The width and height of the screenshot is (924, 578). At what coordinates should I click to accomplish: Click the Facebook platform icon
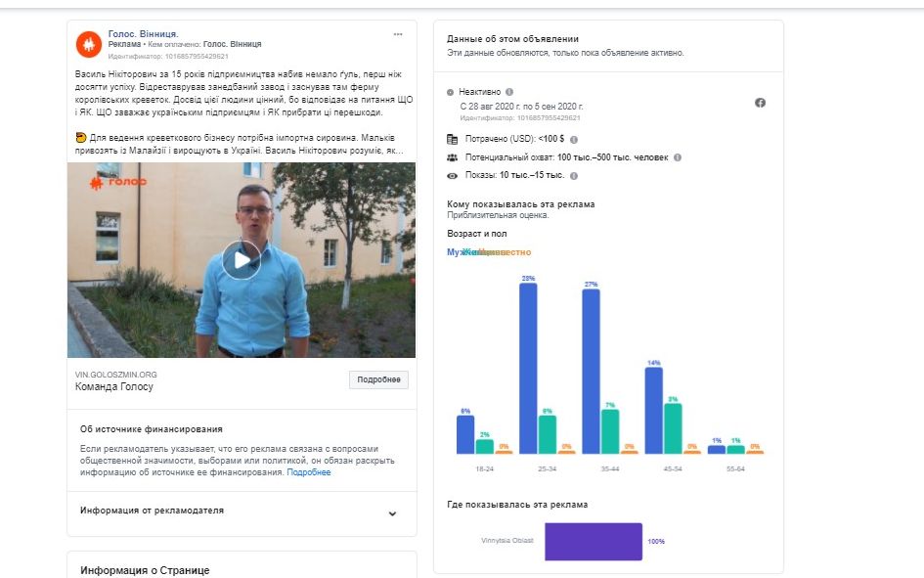pyautogui.click(x=760, y=103)
